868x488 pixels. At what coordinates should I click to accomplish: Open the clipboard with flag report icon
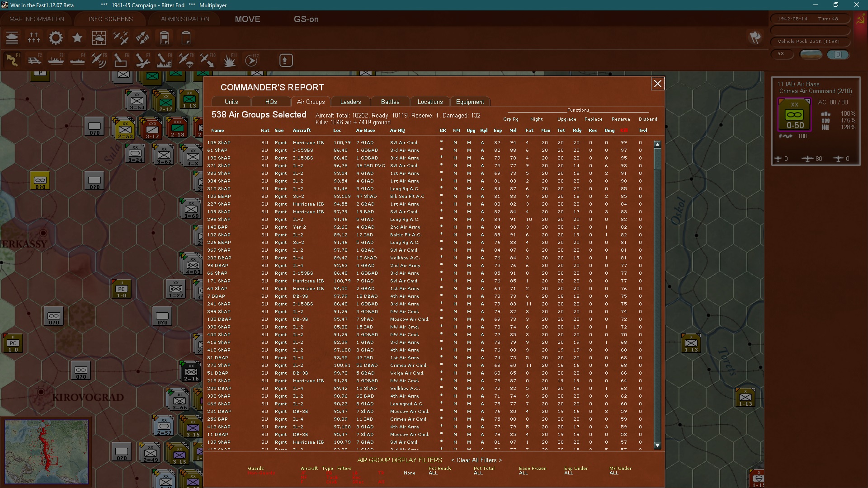click(x=164, y=38)
